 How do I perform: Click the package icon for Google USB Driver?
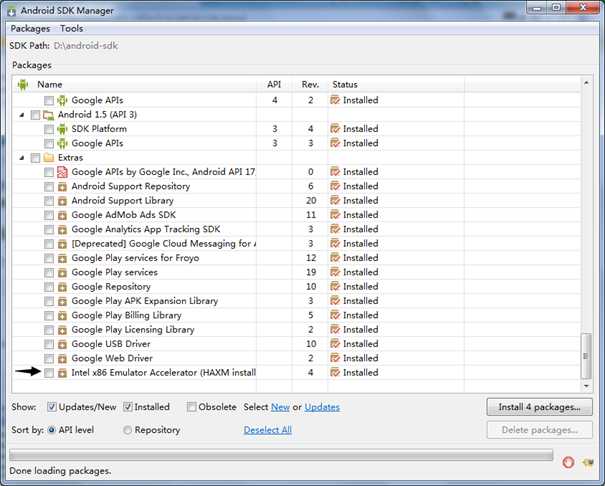coord(62,345)
